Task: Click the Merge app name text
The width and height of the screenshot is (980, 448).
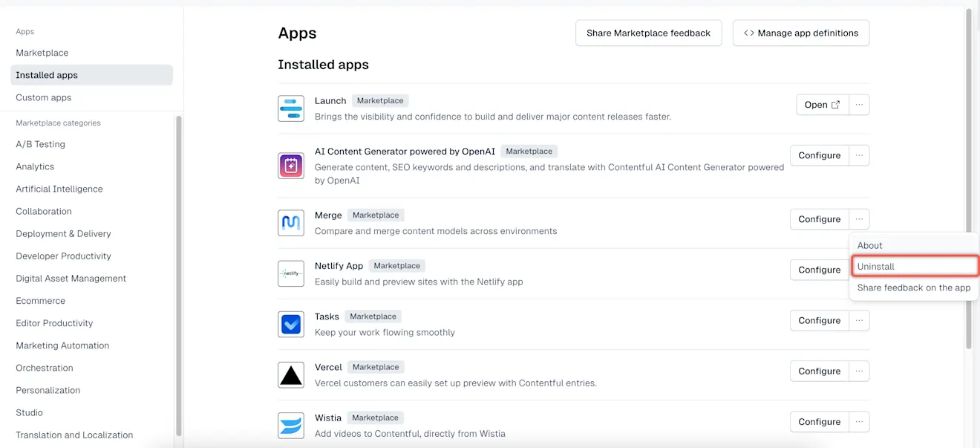Action: coord(328,215)
